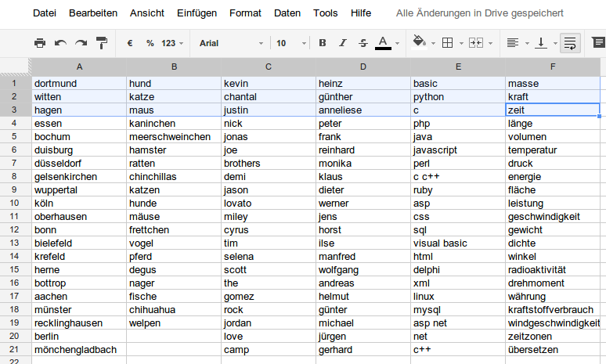Image resolution: width=606 pixels, height=364 pixels.
Task: Format as currency with euro icon
Action: (130, 43)
